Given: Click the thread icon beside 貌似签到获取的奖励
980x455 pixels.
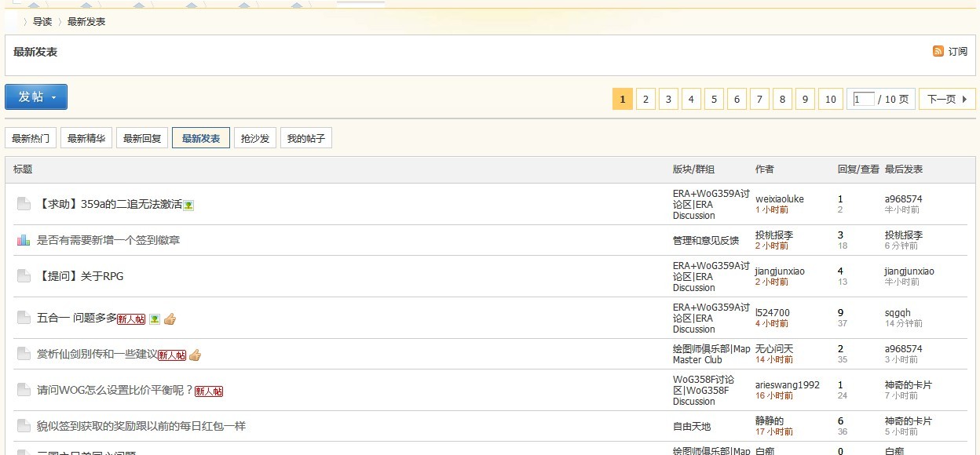Looking at the screenshot, I should [x=24, y=426].
